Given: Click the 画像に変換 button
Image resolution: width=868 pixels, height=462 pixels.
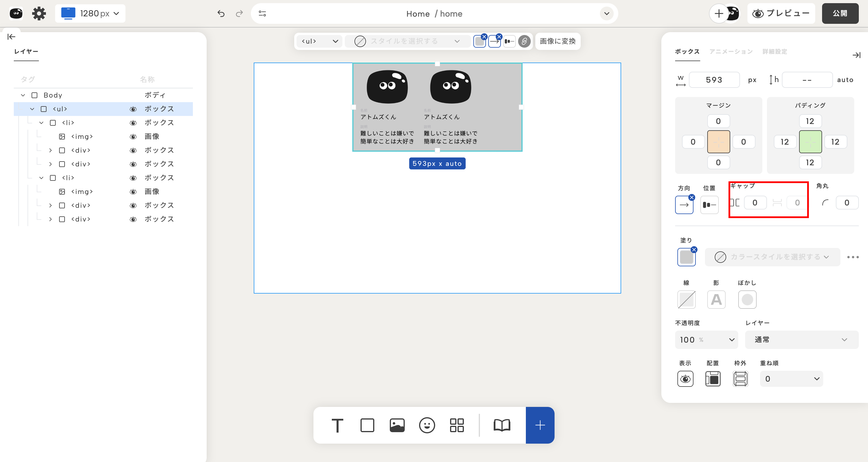Looking at the screenshot, I should (557, 41).
